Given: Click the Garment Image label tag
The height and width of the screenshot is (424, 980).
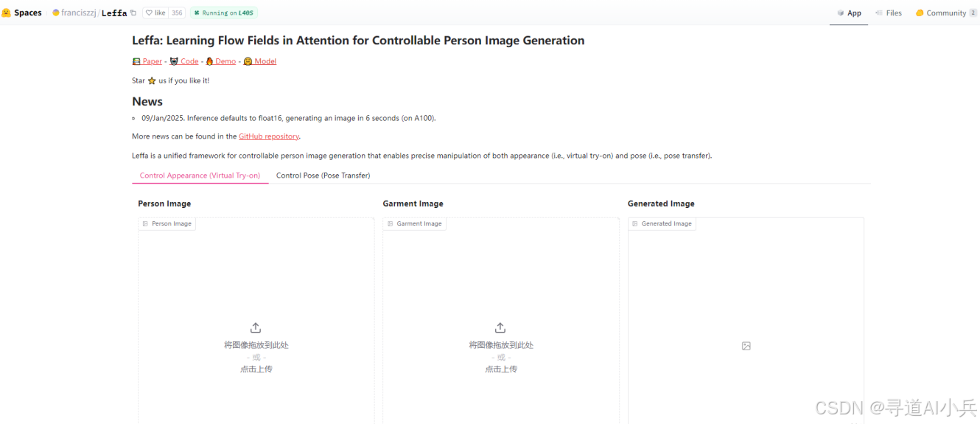Looking at the screenshot, I should [415, 223].
